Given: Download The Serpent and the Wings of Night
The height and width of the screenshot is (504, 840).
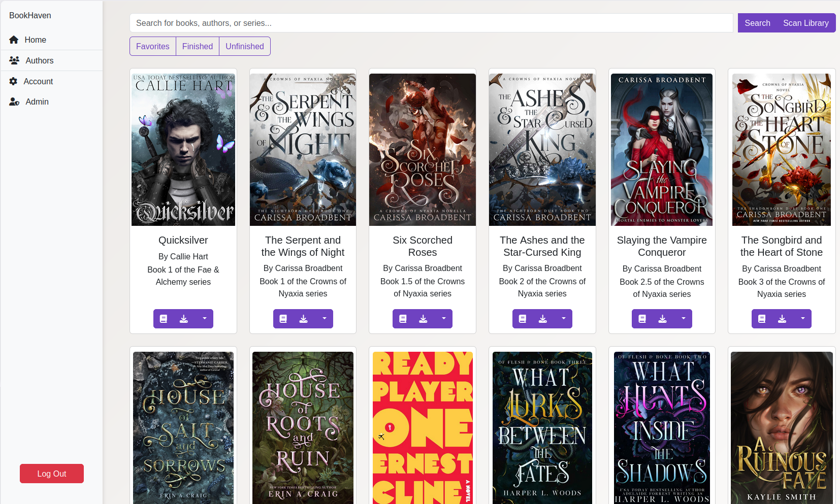Looking at the screenshot, I should [303, 319].
